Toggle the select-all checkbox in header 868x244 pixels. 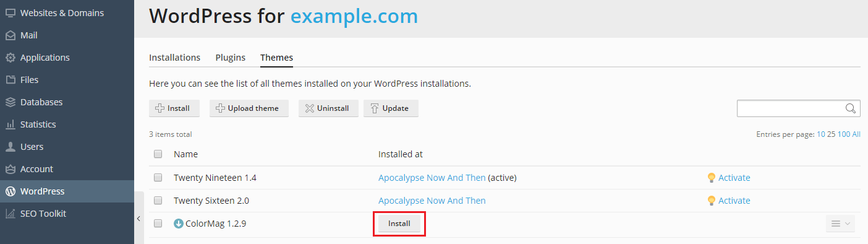(158, 154)
